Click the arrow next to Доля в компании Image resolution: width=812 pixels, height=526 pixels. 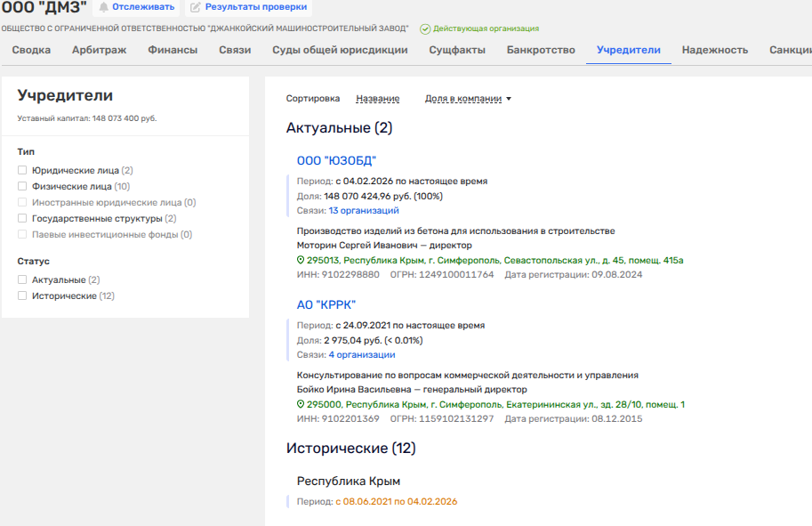click(x=509, y=99)
